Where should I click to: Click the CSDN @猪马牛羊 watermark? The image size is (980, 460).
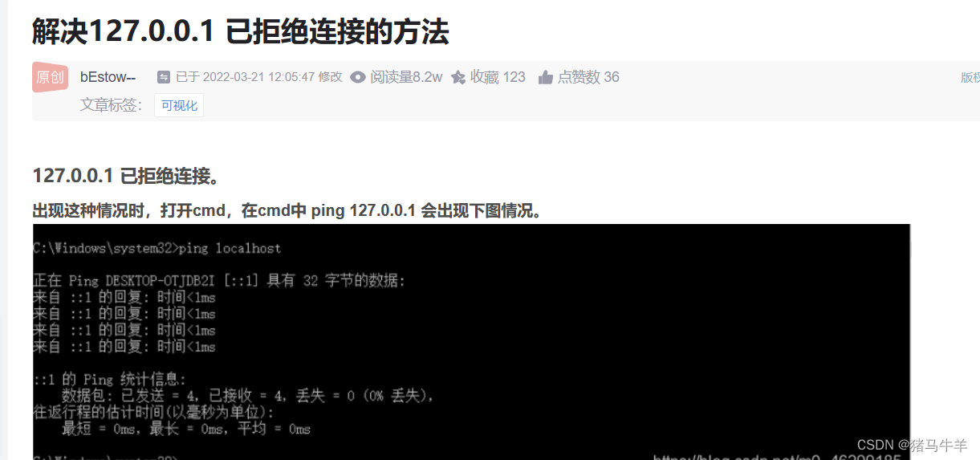point(913,445)
